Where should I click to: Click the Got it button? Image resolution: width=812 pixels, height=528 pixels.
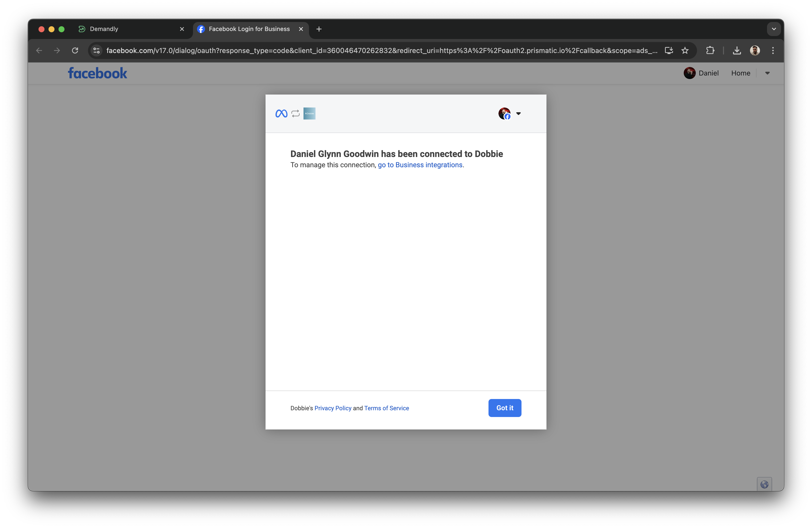click(x=504, y=408)
